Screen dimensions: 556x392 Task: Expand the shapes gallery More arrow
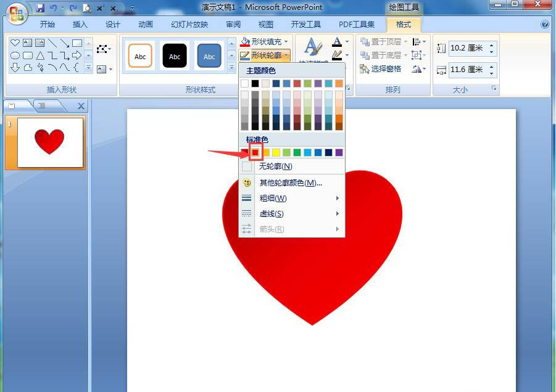pyautogui.click(x=89, y=67)
